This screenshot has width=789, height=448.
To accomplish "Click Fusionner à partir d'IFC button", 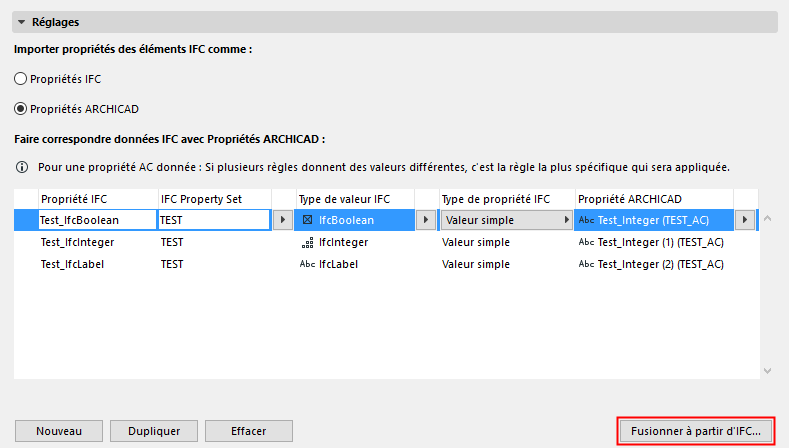I will tap(696, 431).
